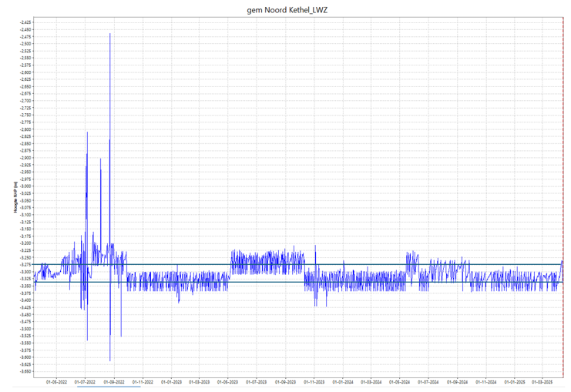Click the 01-07-2023 x-axis date label

(x=257, y=381)
